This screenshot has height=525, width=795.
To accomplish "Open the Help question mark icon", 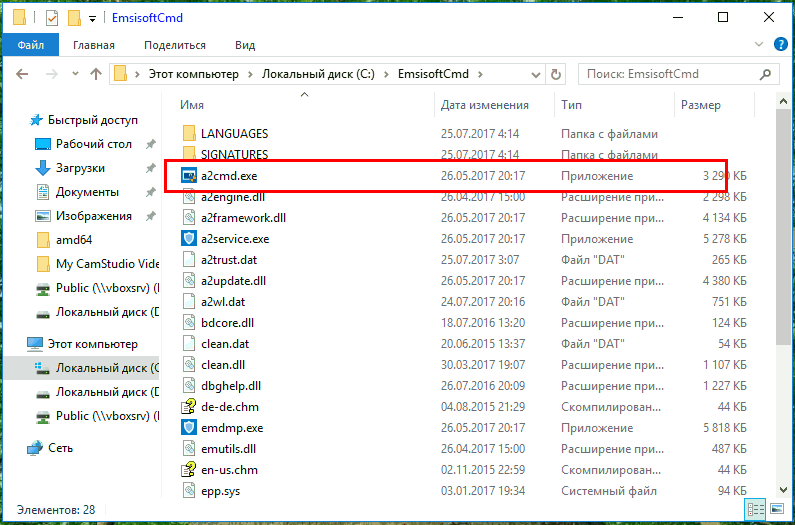I will click(x=781, y=44).
